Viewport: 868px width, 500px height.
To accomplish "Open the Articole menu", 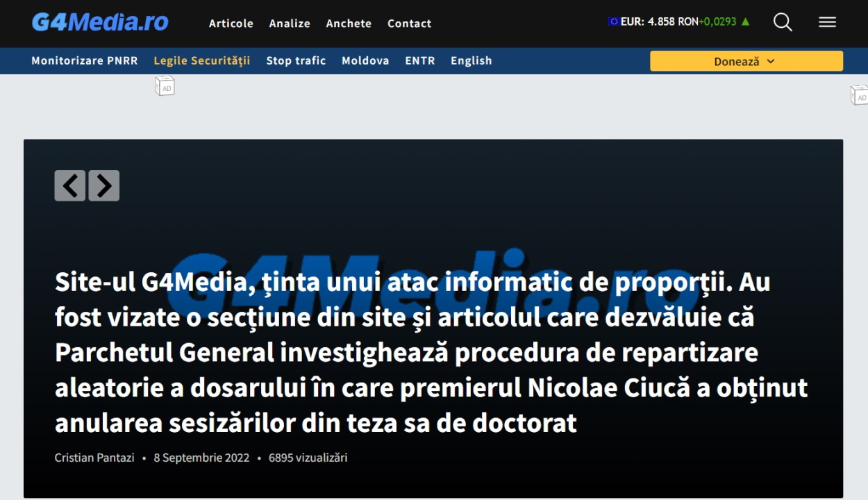I will [x=231, y=23].
